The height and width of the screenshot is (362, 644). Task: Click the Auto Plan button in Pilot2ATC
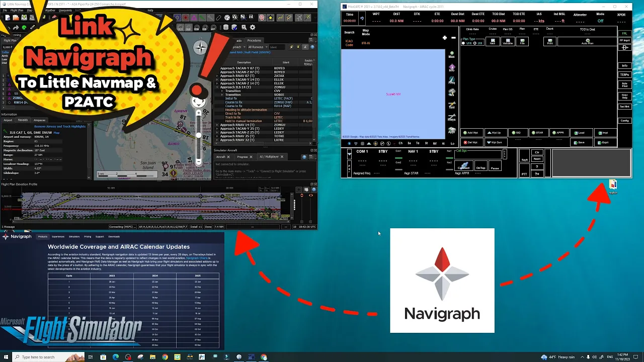click(x=588, y=42)
